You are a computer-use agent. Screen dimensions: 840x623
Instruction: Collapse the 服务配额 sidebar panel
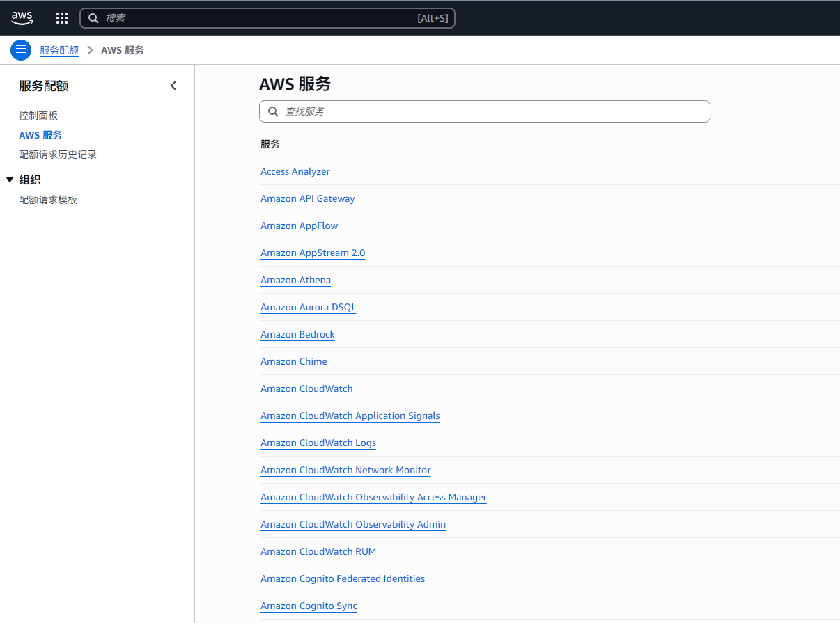173,85
